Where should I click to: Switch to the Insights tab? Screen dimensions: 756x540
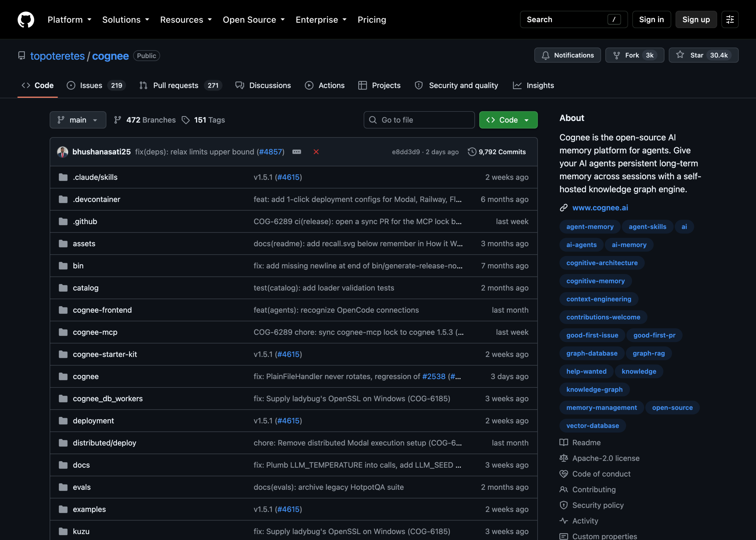[534, 85]
